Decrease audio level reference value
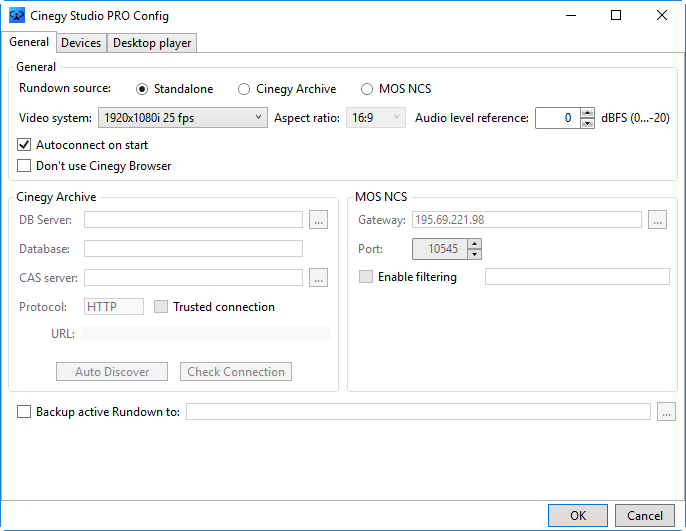686x531 pixels. pyautogui.click(x=587, y=123)
